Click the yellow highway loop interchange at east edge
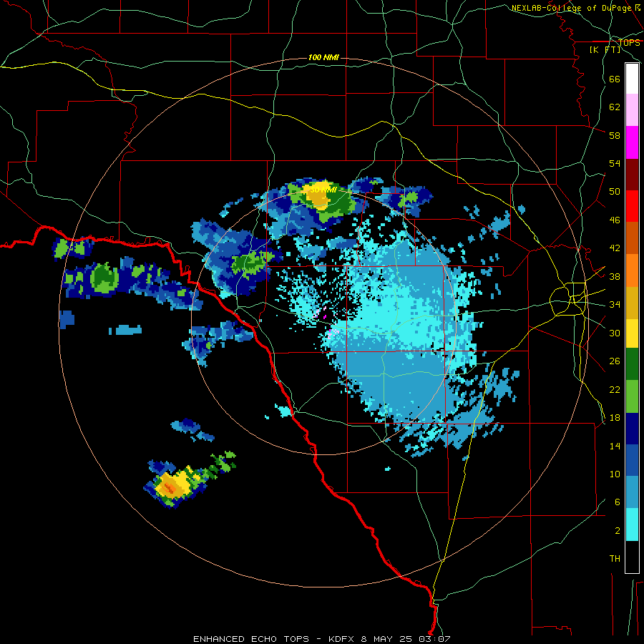This screenshot has width=644, height=644. tap(569, 298)
